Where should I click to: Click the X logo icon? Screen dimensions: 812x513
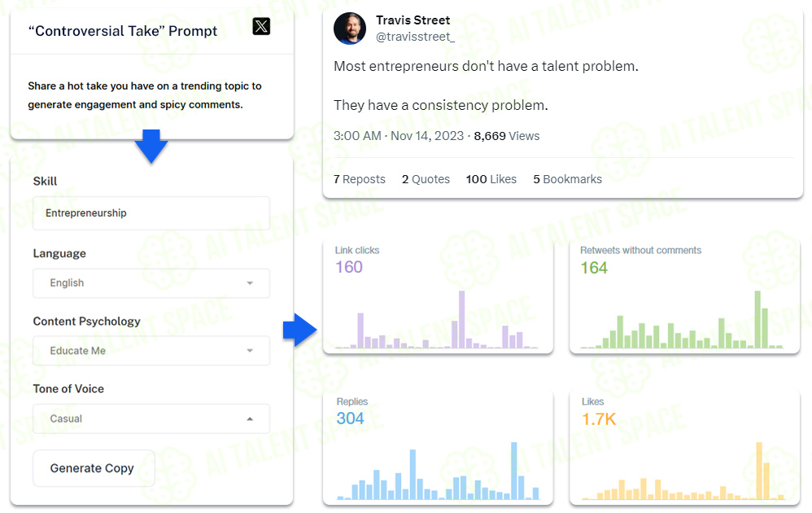261,26
